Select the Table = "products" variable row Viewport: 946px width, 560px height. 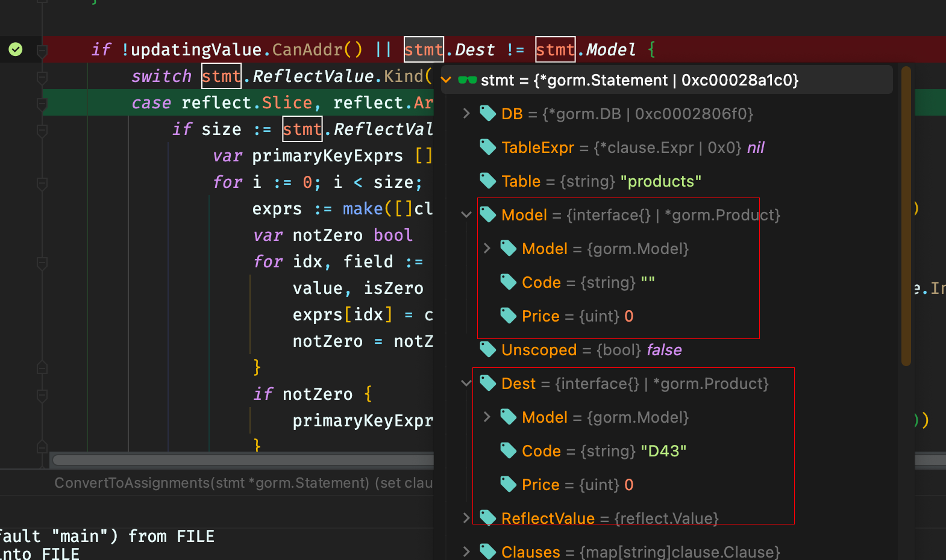click(601, 181)
